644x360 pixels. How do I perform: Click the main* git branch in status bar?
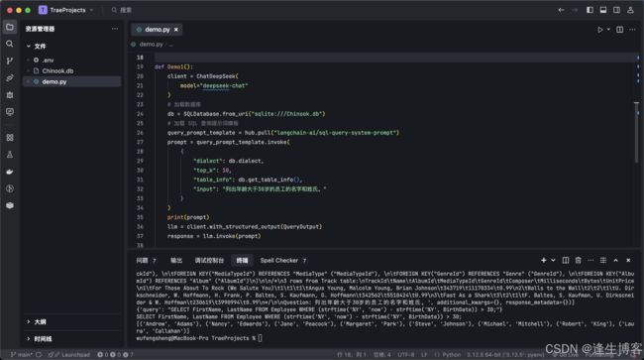coord(22,354)
